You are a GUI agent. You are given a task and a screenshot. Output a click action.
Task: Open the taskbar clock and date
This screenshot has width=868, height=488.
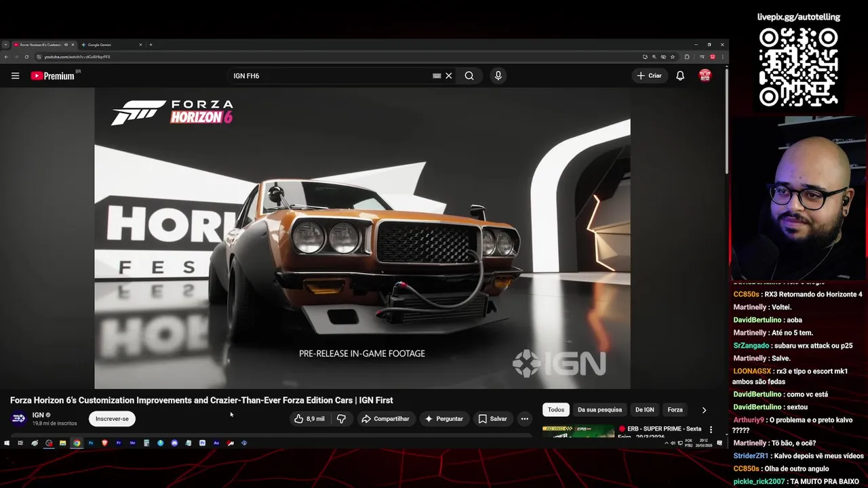(x=704, y=443)
